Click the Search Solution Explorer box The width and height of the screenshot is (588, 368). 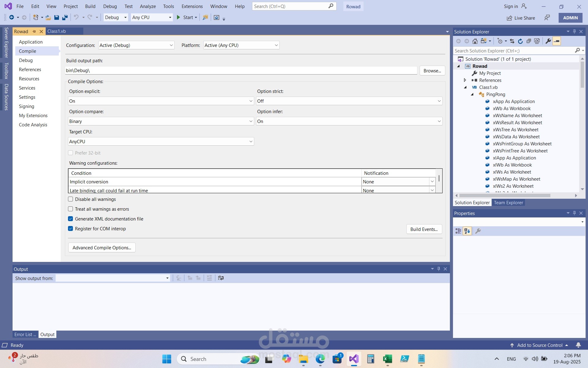[514, 51]
